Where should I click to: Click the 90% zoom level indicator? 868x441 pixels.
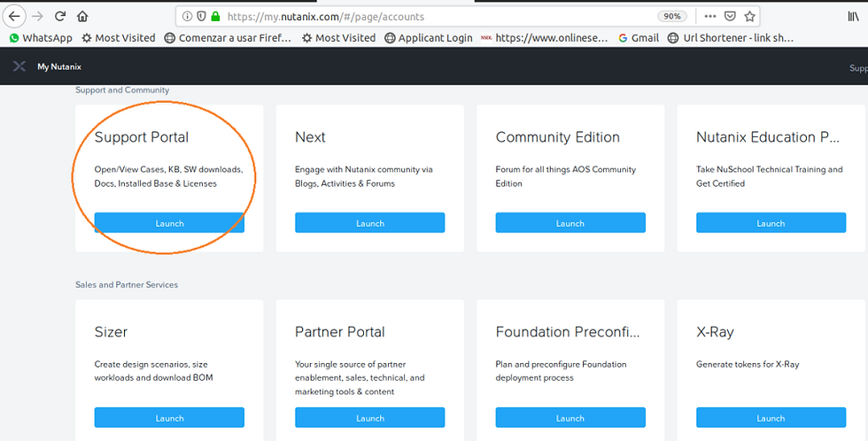[x=672, y=17]
